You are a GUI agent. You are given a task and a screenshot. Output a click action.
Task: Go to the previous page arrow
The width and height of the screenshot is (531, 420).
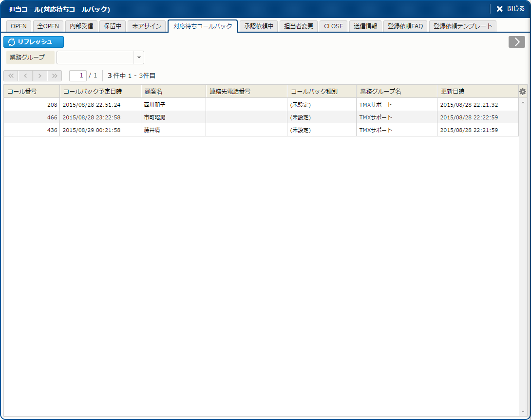[25, 76]
